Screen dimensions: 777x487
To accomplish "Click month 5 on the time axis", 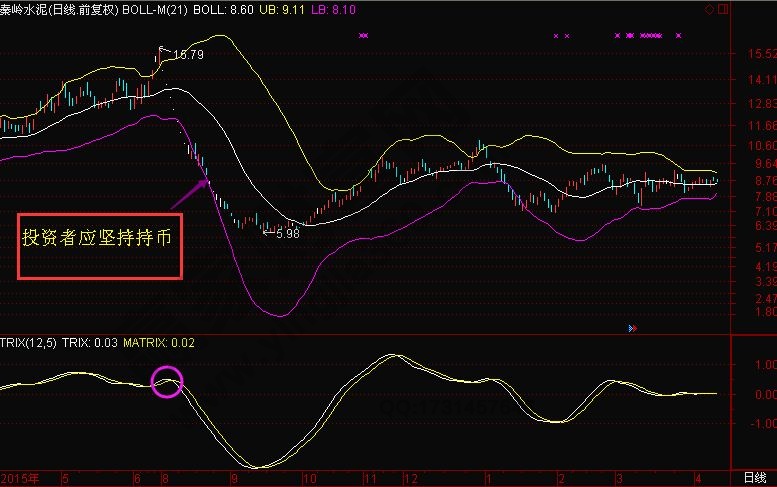I will click(x=65, y=479).
